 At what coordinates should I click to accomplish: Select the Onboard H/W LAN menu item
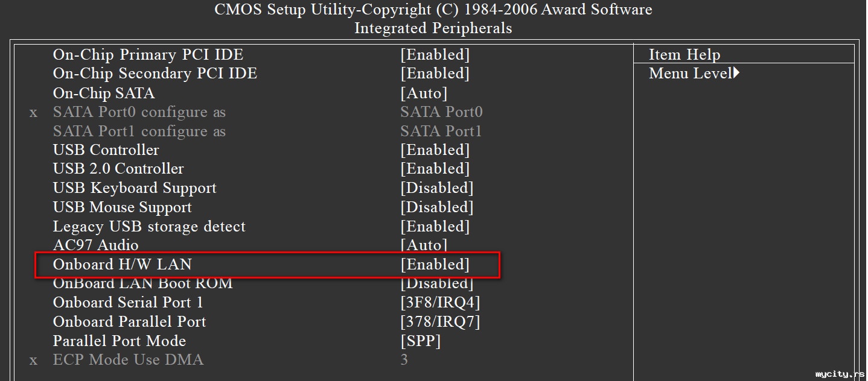coord(122,265)
